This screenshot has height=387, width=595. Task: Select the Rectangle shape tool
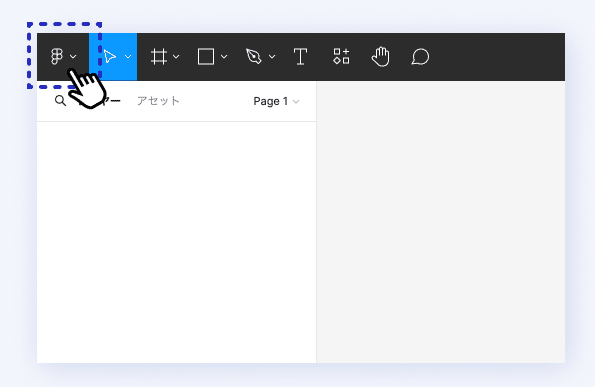206,57
